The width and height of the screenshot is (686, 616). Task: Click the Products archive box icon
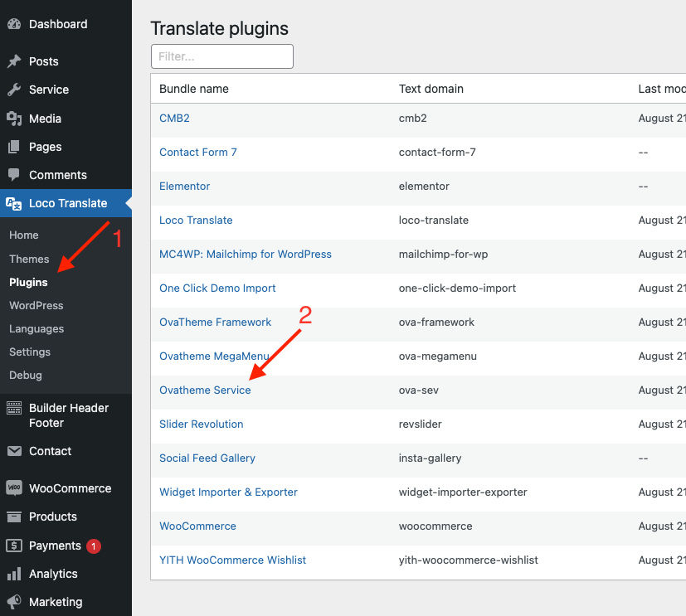[x=14, y=517]
